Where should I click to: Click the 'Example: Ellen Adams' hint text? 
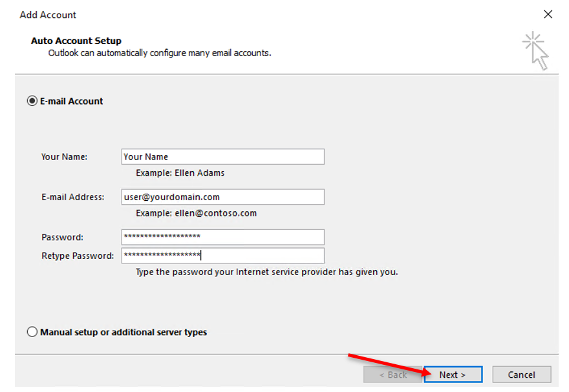[180, 173]
